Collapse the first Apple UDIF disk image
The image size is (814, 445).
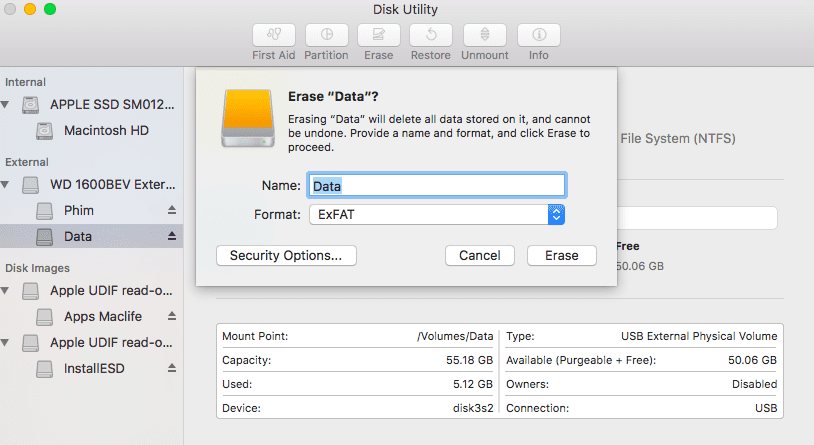coord(8,291)
